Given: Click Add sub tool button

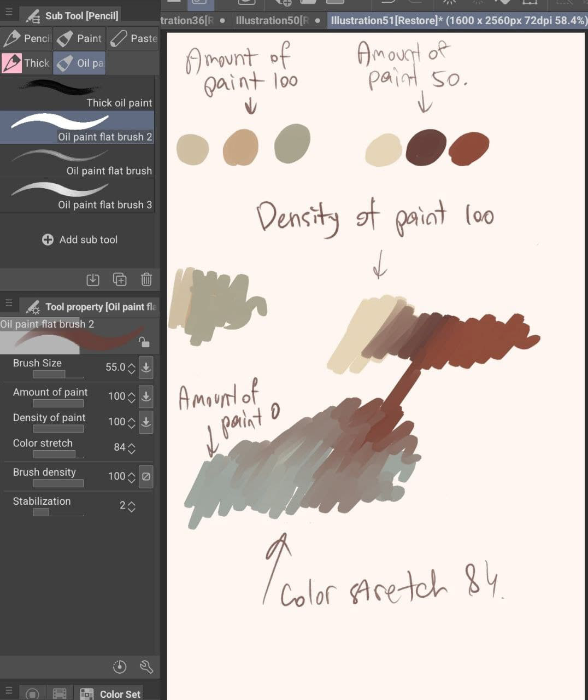Looking at the screenshot, I should tap(80, 240).
